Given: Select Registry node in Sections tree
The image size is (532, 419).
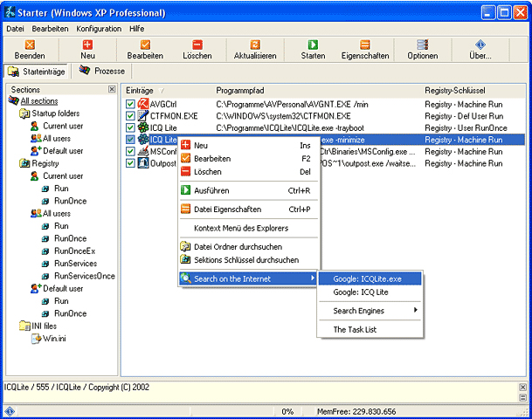Looking at the screenshot, I should pos(45,163).
